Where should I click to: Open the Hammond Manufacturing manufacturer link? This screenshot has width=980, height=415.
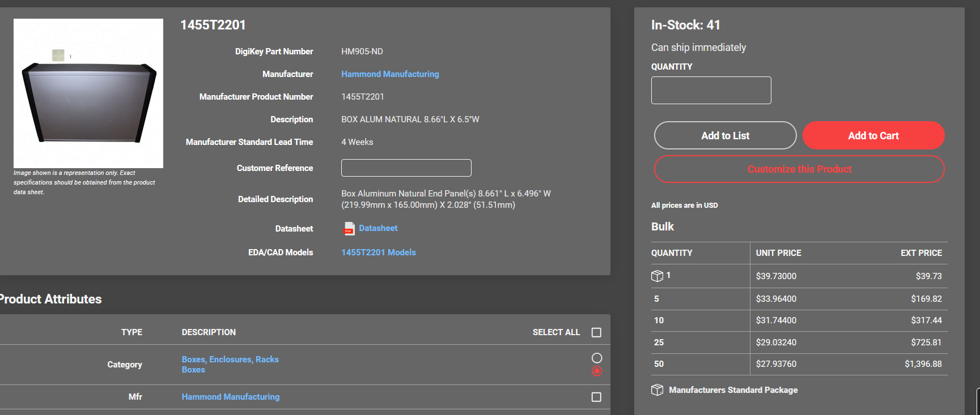(x=390, y=74)
